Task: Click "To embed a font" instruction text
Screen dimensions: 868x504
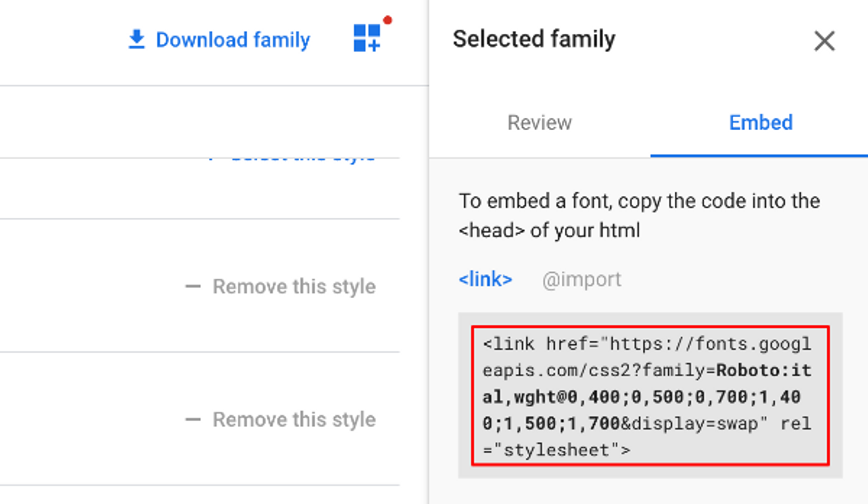Action: click(x=639, y=215)
